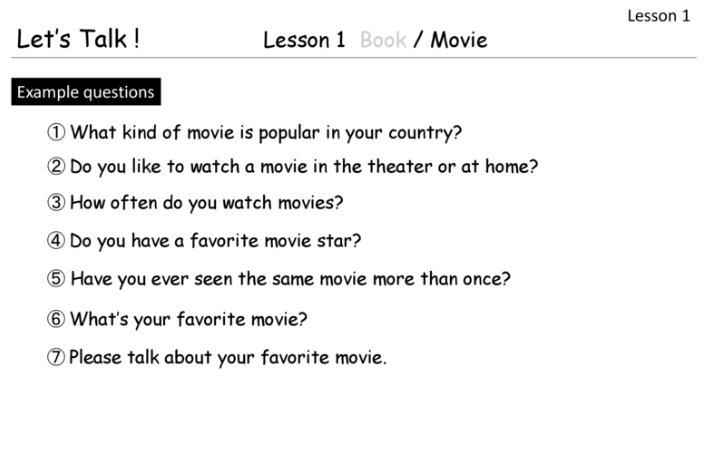Viewport: 705px width, 466px height.
Task: Click "What's your favorite movie?" text
Action: coord(188,320)
